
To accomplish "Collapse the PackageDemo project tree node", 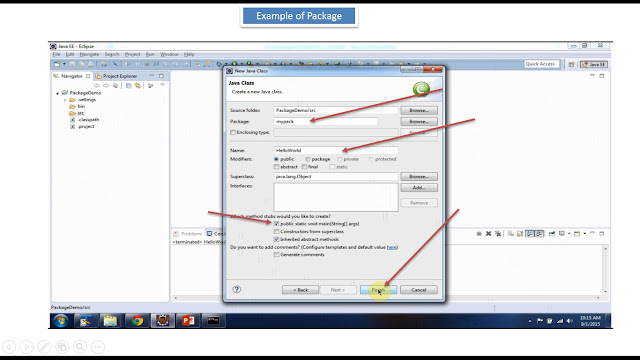I will pos(58,93).
